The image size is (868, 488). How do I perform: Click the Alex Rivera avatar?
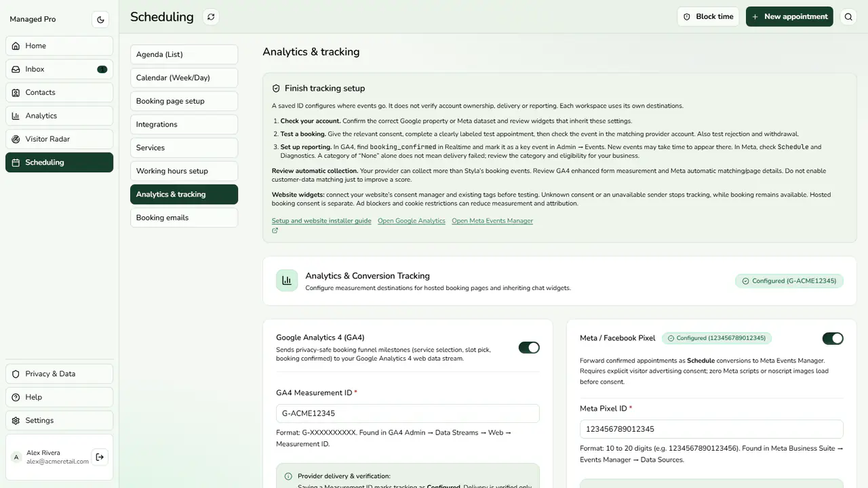tap(16, 457)
